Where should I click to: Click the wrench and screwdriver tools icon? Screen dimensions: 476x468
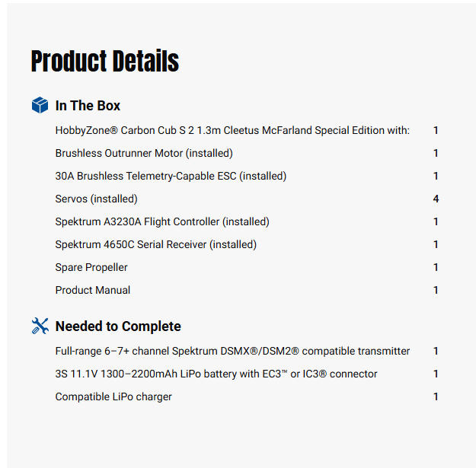point(40,326)
